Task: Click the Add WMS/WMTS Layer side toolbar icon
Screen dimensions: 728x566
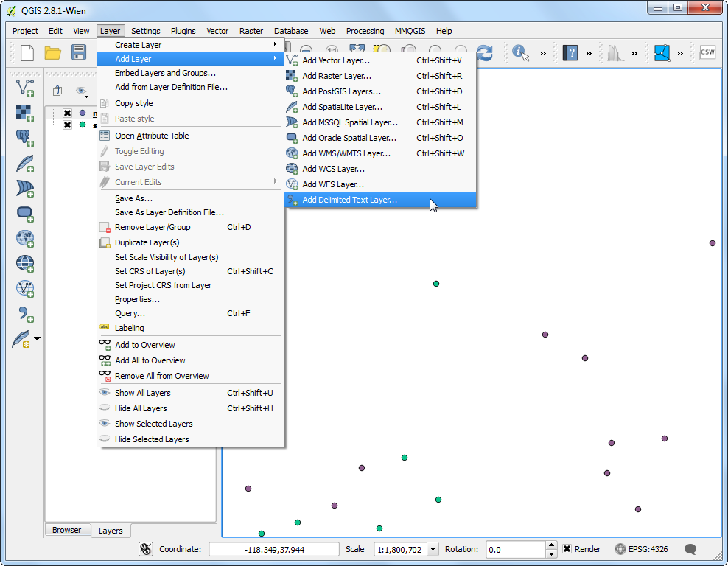Action: 25,239
